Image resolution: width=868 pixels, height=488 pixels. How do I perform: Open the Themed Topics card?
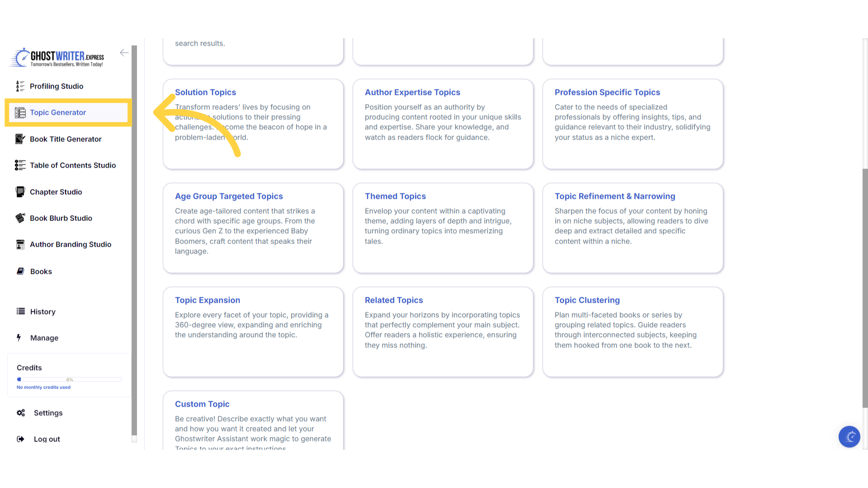pyautogui.click(x=443, y=228)
